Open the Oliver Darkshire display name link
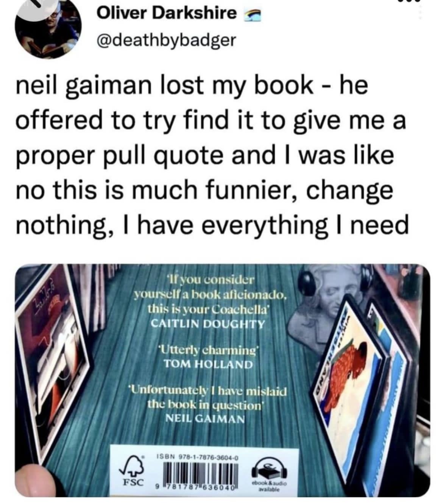 point(167,14)
